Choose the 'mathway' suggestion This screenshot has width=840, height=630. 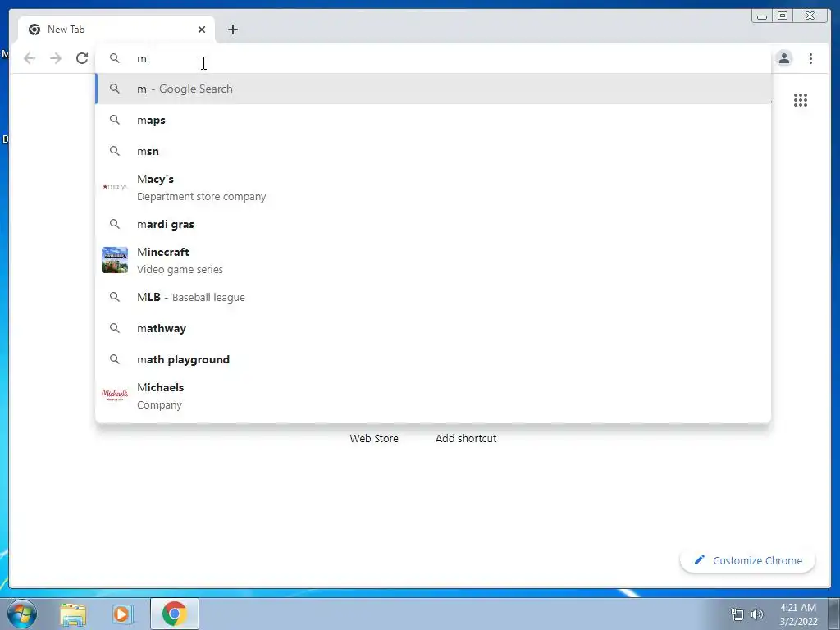click(x=433, y=328)
